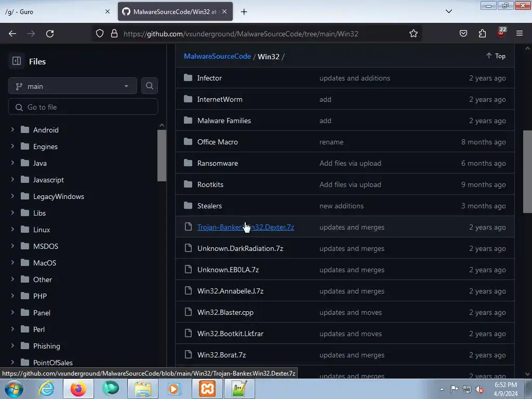532x399 pixels.
Task: Select Panel folder in sidebar
Action: pyautogui.click(x=42, y=313)
